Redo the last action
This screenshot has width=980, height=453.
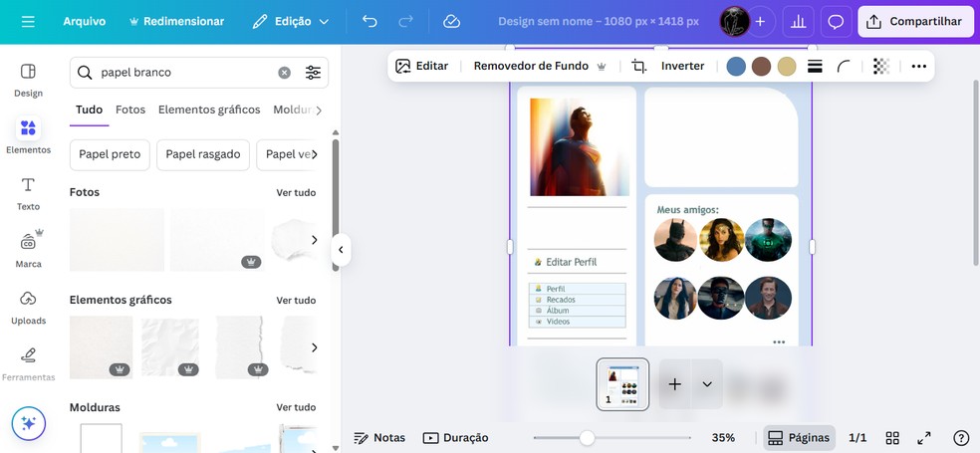(405, 22)
